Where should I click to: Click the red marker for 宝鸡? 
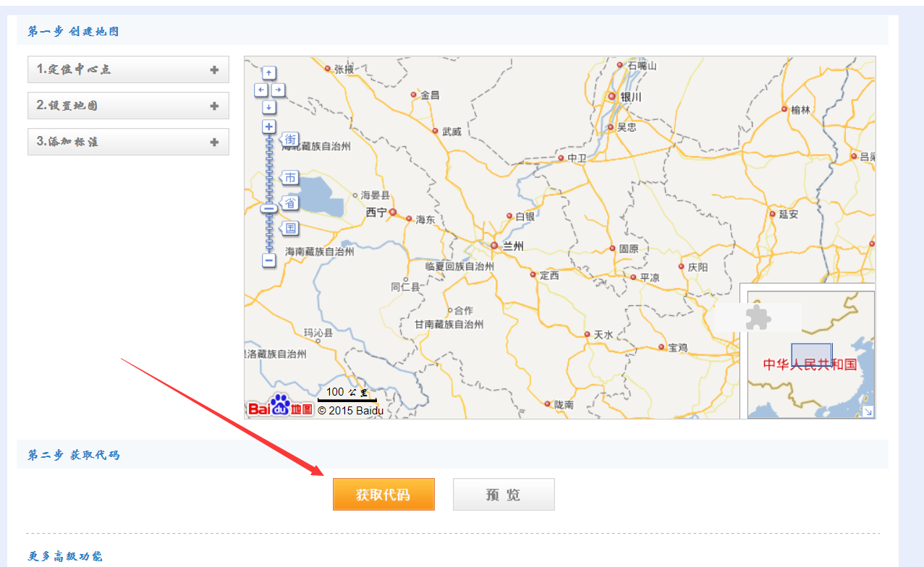pos(661,347)
